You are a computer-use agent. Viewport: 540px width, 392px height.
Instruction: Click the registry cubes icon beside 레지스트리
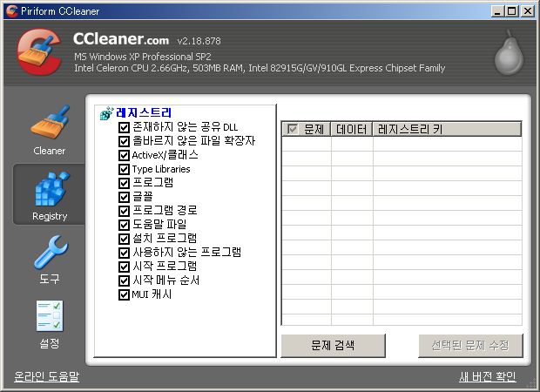(x=106, y=113)
